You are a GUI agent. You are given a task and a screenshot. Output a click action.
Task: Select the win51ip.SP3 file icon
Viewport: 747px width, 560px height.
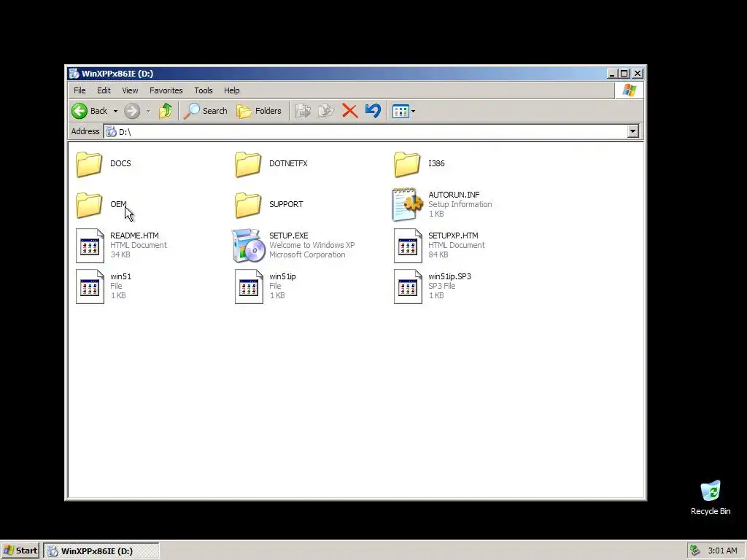(409, 287)
